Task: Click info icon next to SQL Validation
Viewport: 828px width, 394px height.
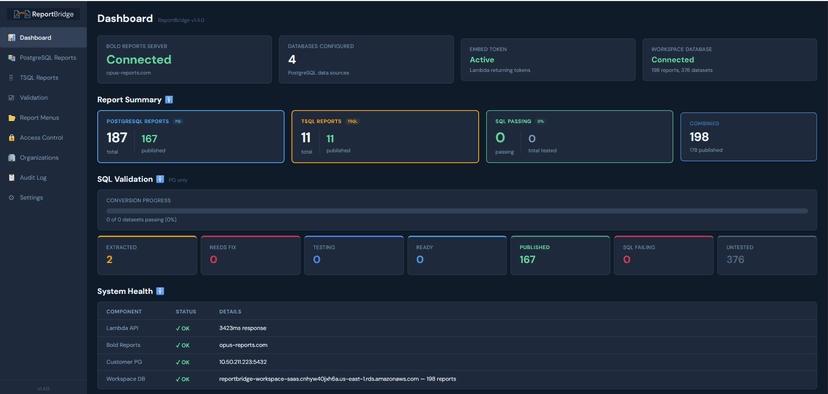Action: 160,180
